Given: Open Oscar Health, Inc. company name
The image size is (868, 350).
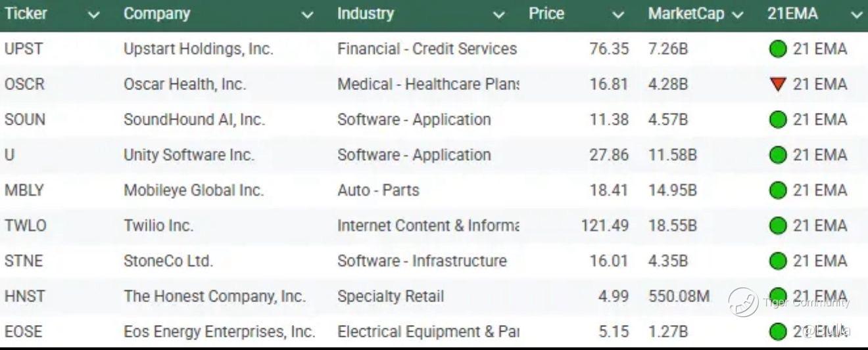Looking at the screenshot, I should pos(185,85).
